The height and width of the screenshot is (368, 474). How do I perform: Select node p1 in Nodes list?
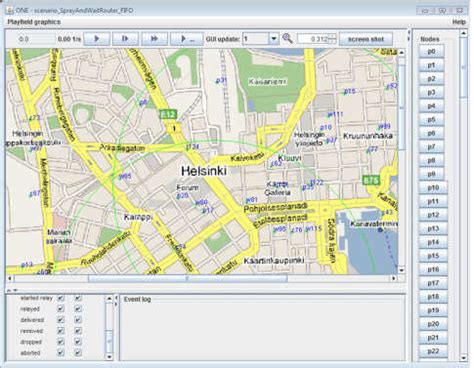431,65
